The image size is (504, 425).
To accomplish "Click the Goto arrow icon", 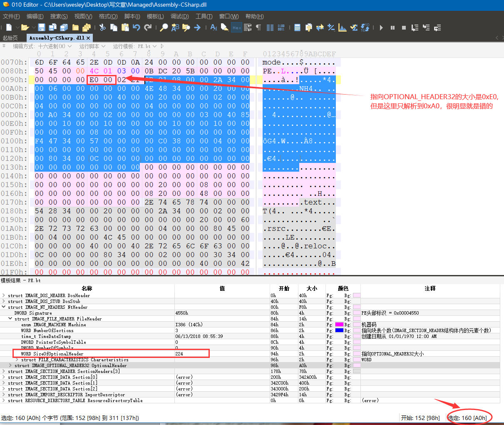I will pos(197,27).
